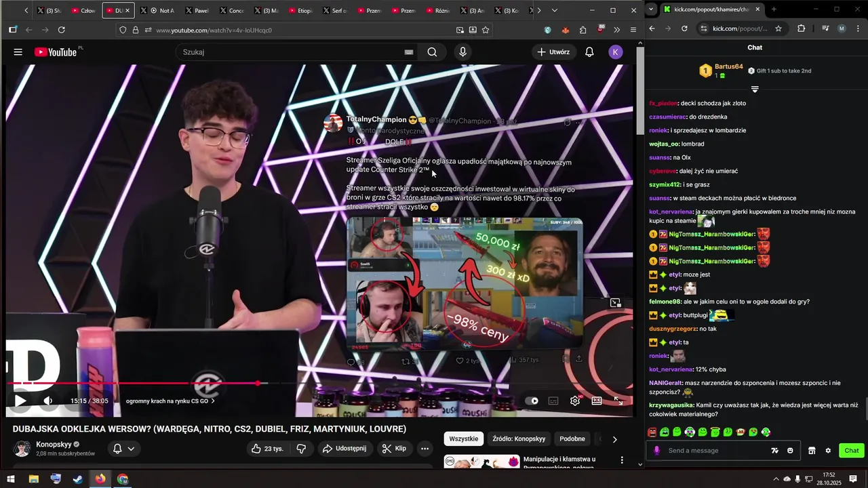Open chapter 'ogromny krach na rynku CS GO'
This screenshot has width=868, height=488.
[170, 401]
